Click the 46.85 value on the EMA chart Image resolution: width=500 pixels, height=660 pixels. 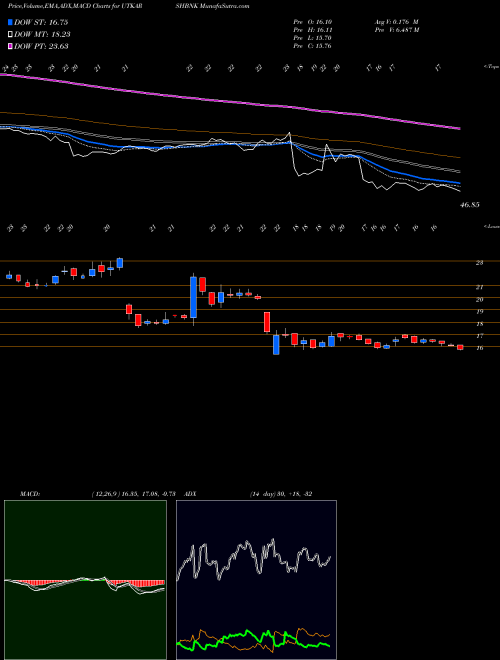[470, 205]
